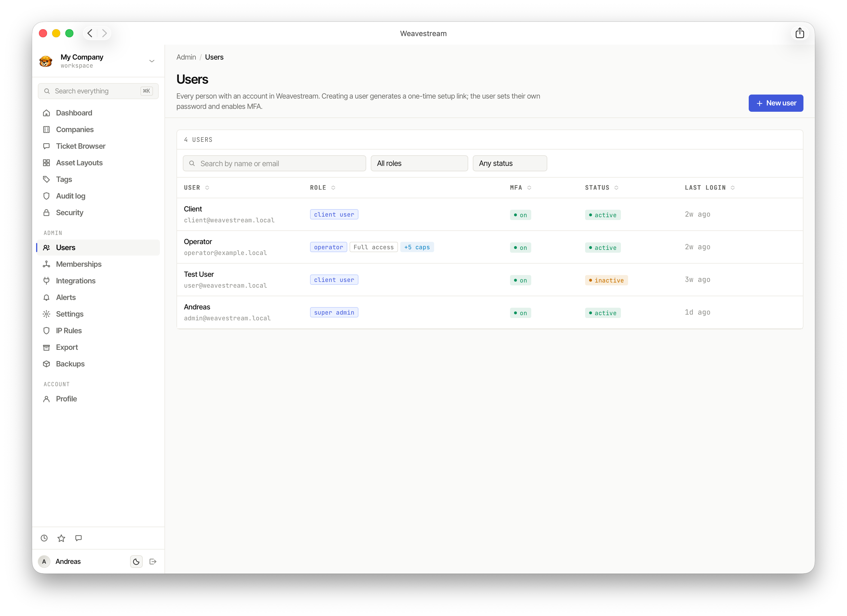Sort table by USER column
This screenshot has width=847, height=616.
197,188
